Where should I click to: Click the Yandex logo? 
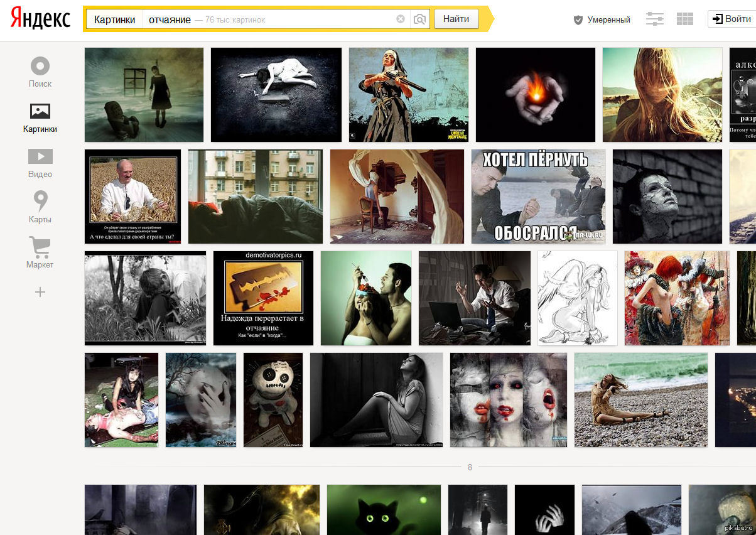(x=40, y=19)
